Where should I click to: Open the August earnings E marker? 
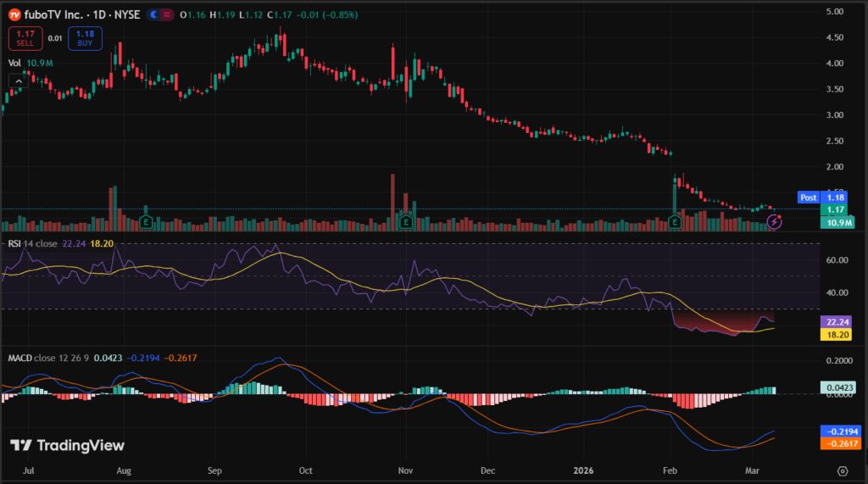point(146,221)
